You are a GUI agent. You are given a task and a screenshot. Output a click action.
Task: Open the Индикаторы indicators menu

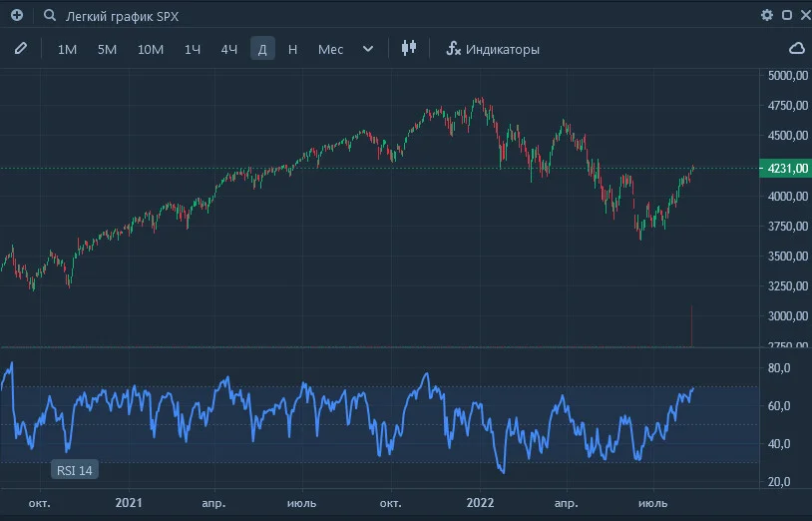tap(493, 49)
